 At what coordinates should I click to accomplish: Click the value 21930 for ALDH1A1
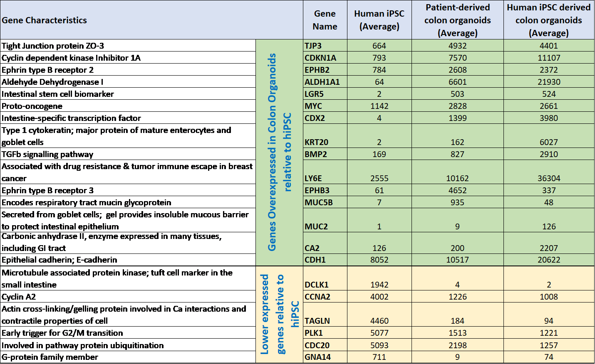(x=548, y=82)
